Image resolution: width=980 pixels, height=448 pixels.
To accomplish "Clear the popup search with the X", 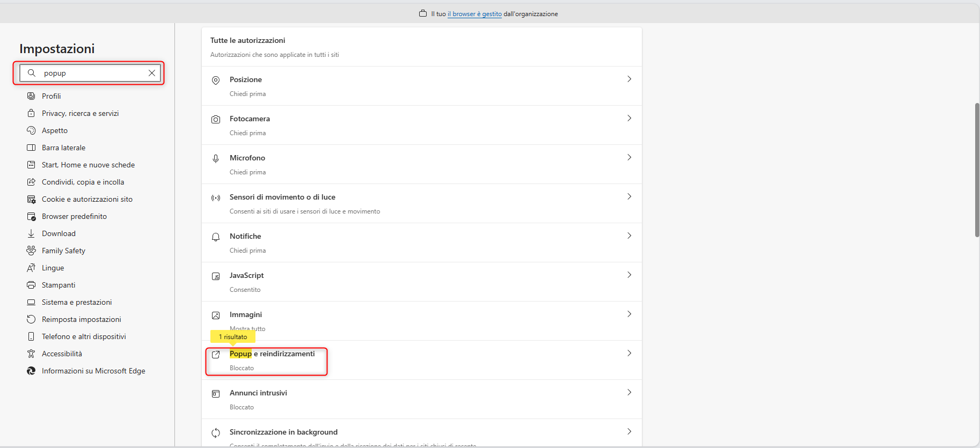I will (152, 73).
